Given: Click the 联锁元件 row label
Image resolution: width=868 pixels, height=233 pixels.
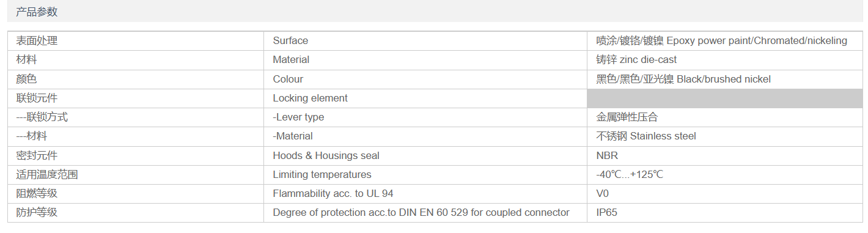Looking at the screenshot, I should 37,98.
